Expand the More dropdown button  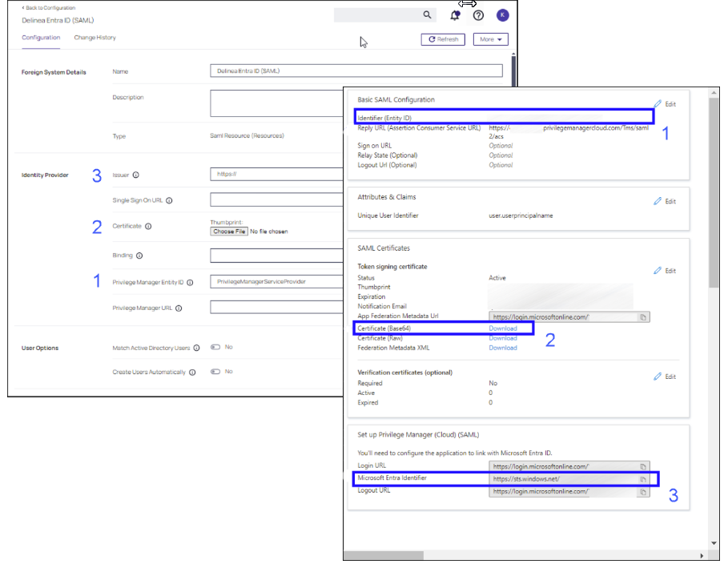(x=490, y=39)
